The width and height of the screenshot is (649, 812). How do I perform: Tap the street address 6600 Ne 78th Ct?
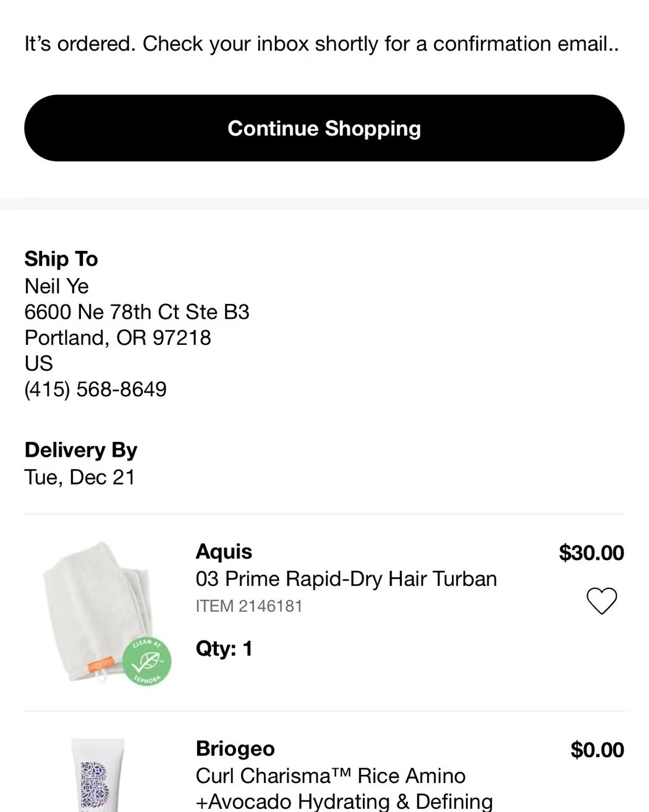(x=137, y=312)
